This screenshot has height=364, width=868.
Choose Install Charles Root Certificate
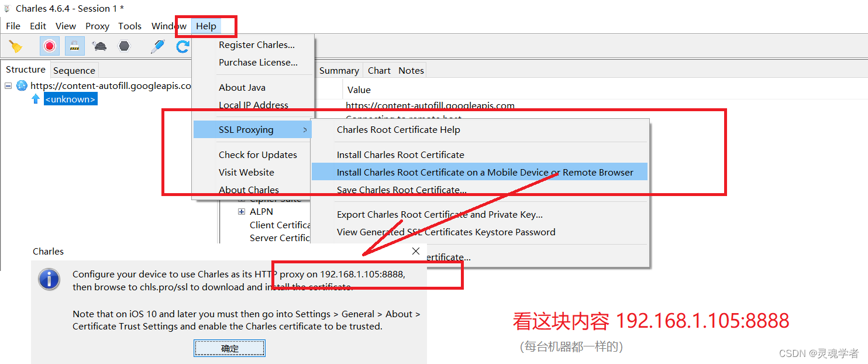coord(401,155)
